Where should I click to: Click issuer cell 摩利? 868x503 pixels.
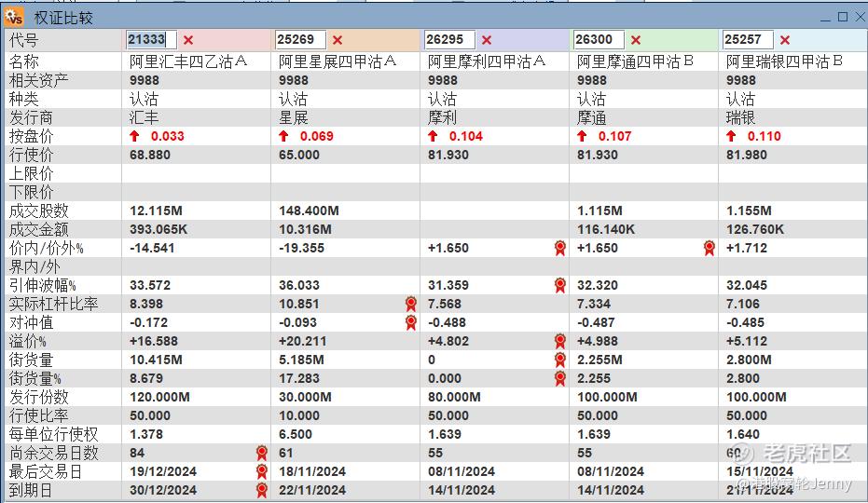click(x=442, y=118)
